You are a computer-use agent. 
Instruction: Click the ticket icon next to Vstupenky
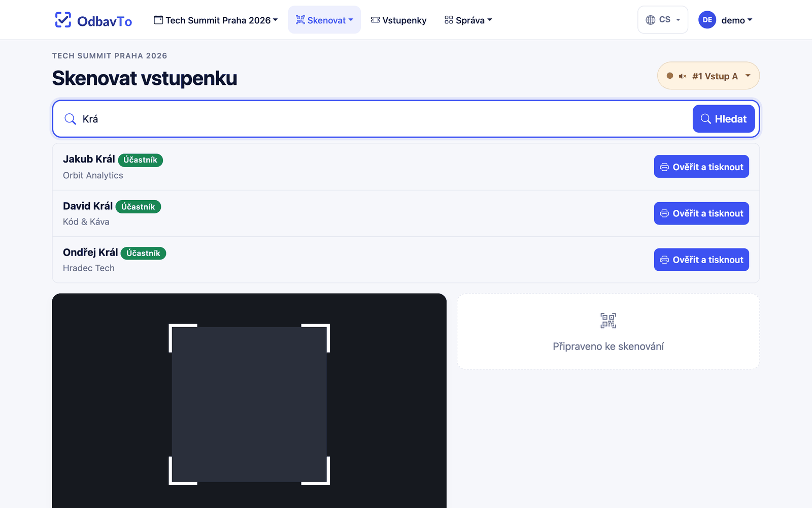tap(375, 20)
